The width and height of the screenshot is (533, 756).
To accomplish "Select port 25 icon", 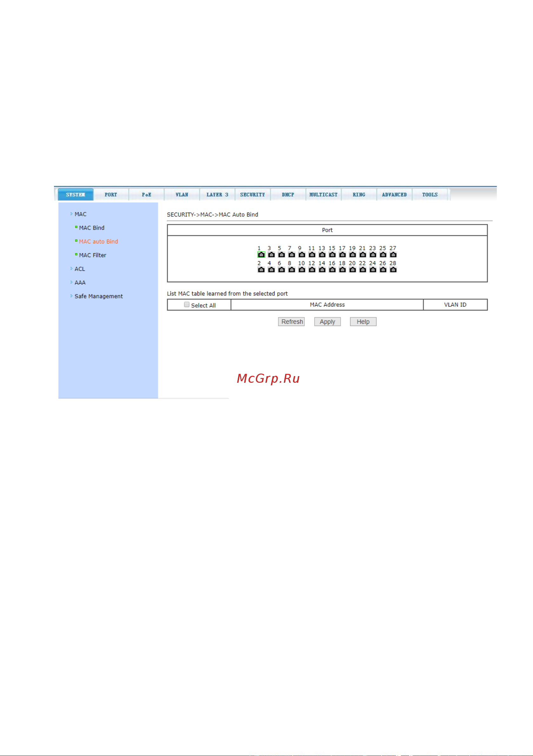I will pos(383,255).
